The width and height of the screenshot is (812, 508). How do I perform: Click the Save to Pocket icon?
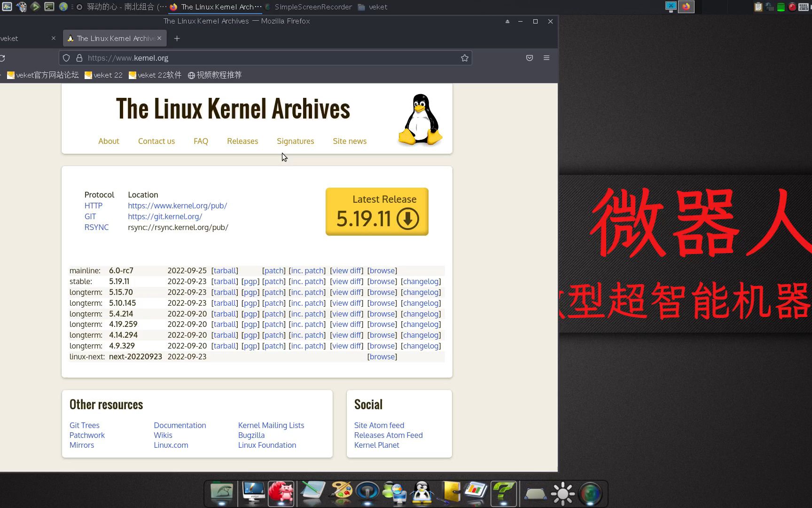pyautogui.click(x=530, y=58)
